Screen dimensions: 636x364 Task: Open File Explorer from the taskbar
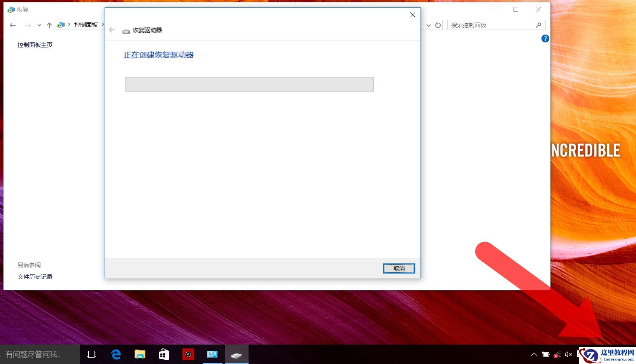(140, 354)
